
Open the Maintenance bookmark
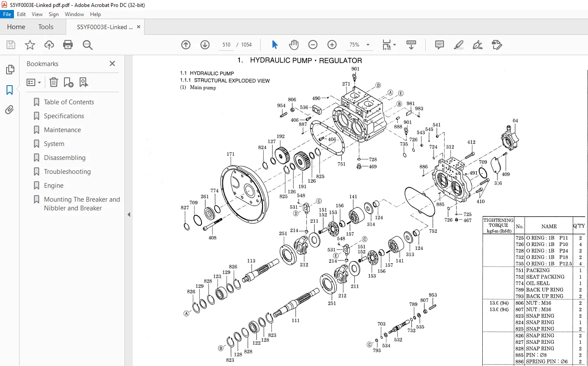62,130
